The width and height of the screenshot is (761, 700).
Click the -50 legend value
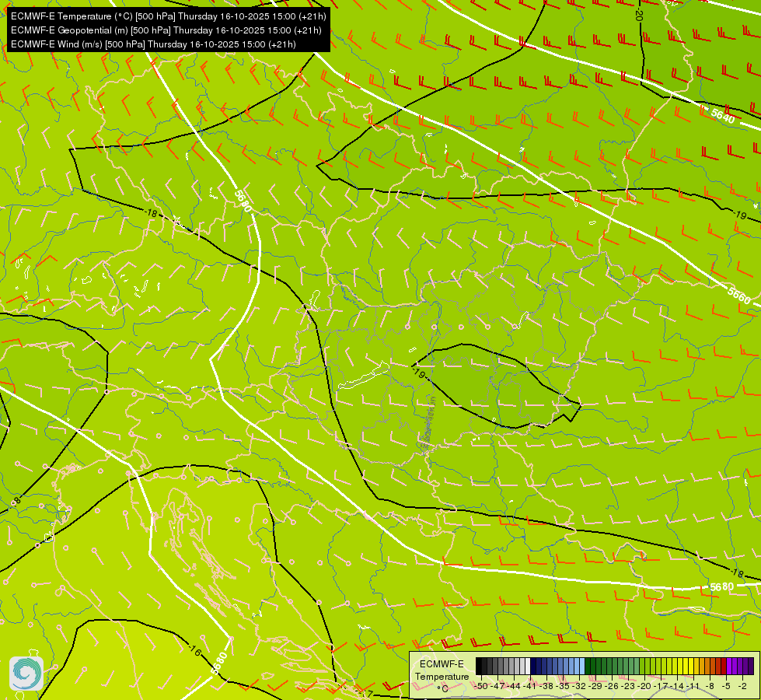481,686
